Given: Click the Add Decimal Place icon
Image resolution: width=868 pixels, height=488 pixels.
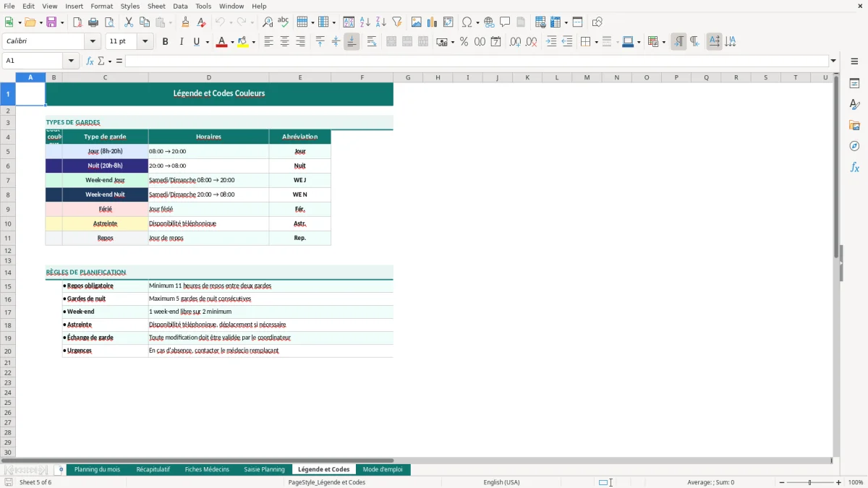Looking at the screenshot, I should 515,42.
